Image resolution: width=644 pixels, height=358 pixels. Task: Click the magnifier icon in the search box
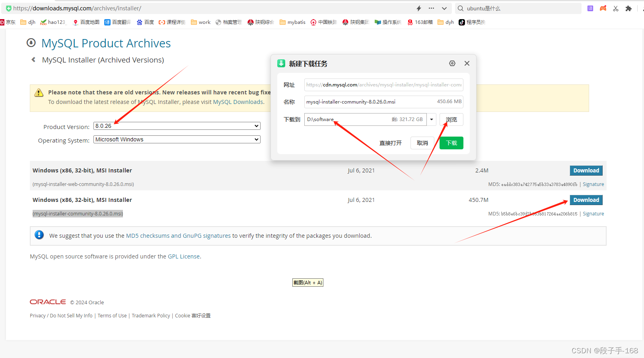[x=461, y=8]
